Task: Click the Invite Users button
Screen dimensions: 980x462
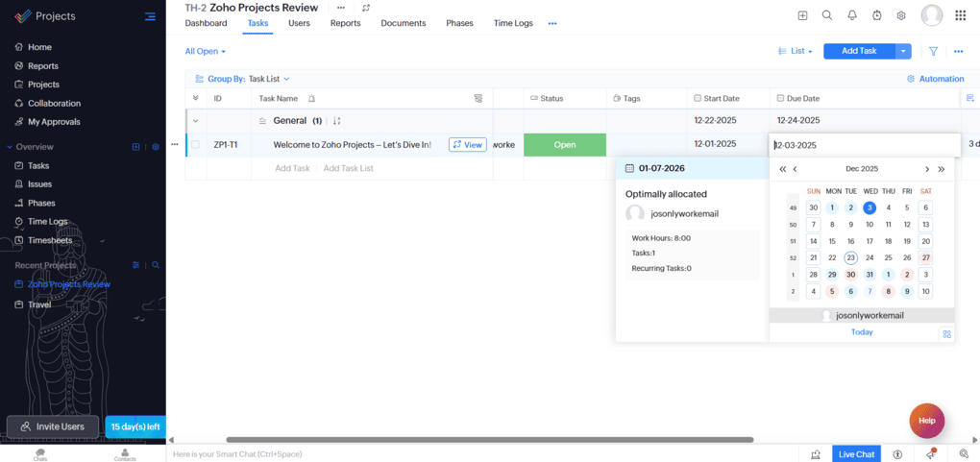Action: click(x=53, y=426)
